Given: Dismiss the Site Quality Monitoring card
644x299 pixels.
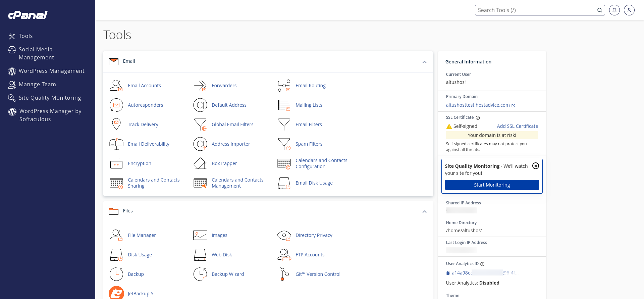Looking at the screenshot, I should pos(536,166).
